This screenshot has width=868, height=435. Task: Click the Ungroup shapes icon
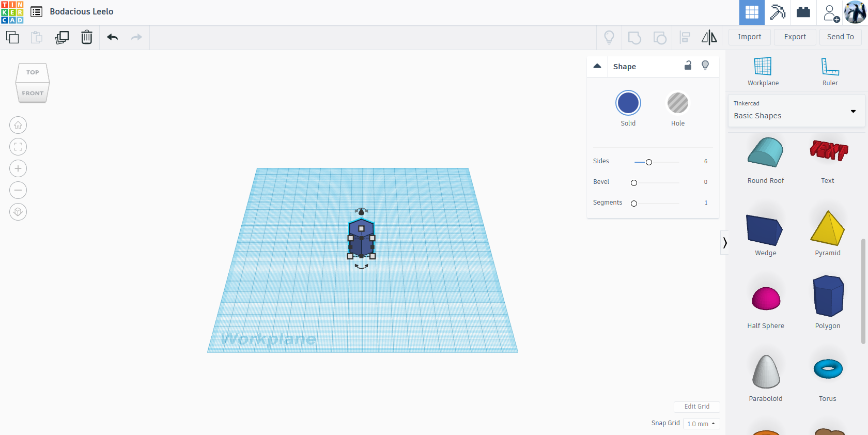tap(660, 37)
